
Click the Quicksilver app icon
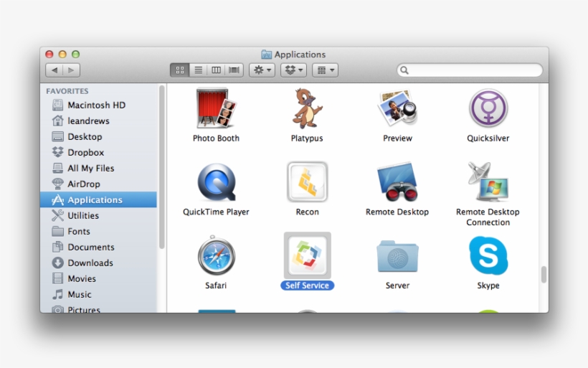[488, 108]
